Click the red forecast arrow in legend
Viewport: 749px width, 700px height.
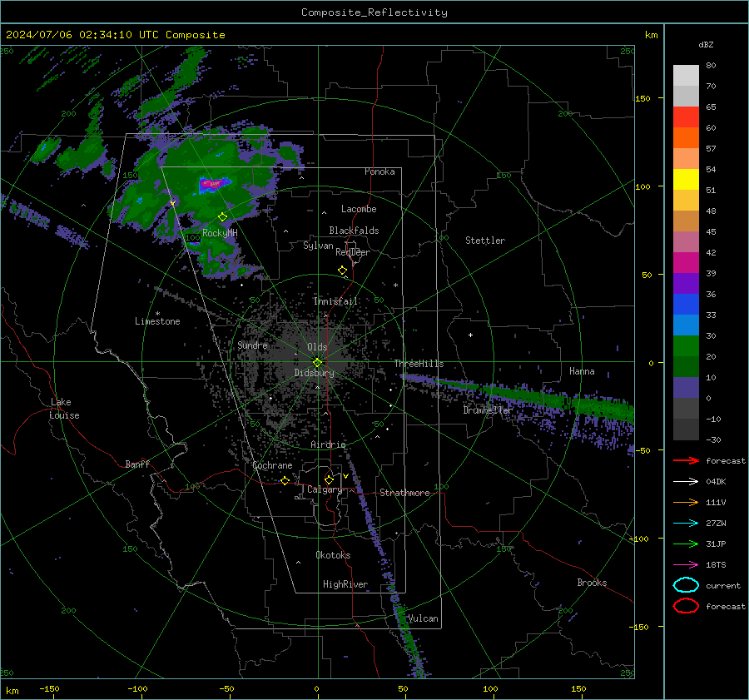pyautogui.click(x=686, y=460)
